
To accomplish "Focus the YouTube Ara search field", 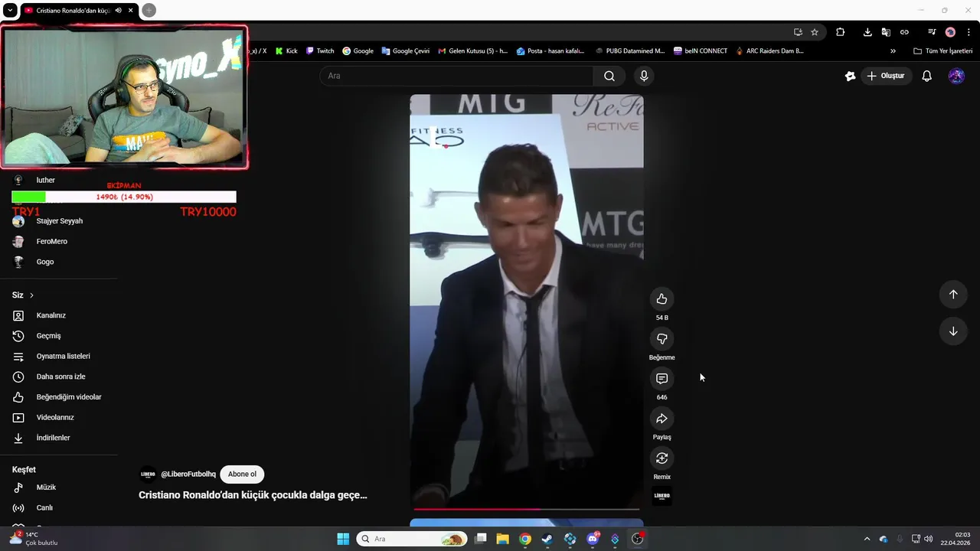I will tap(457, 76).
